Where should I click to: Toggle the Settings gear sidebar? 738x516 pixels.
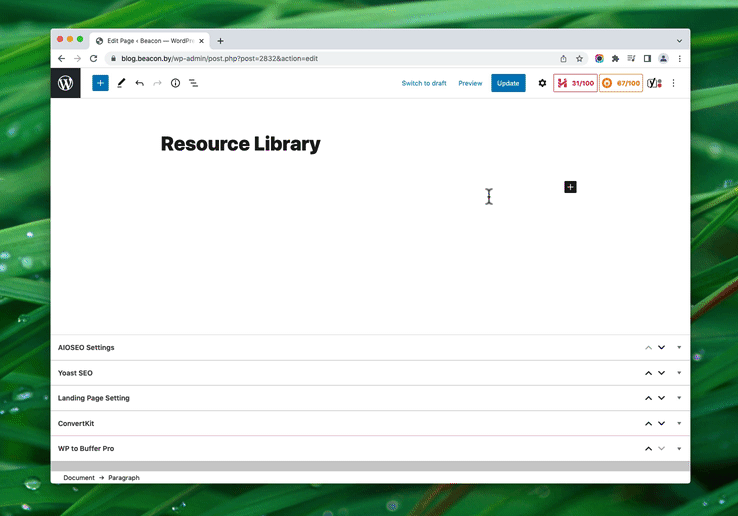(x=542, y=83)
